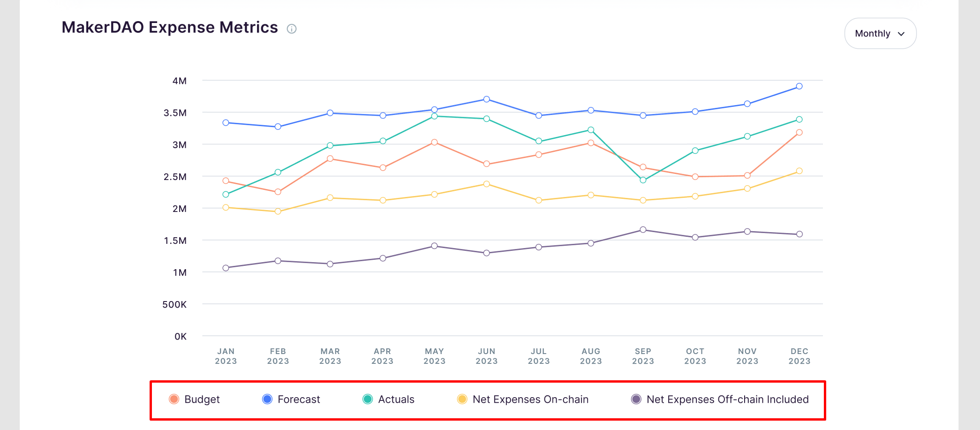
Task: Click the yellow On-chain legend circle
Action: pos(462,399)
